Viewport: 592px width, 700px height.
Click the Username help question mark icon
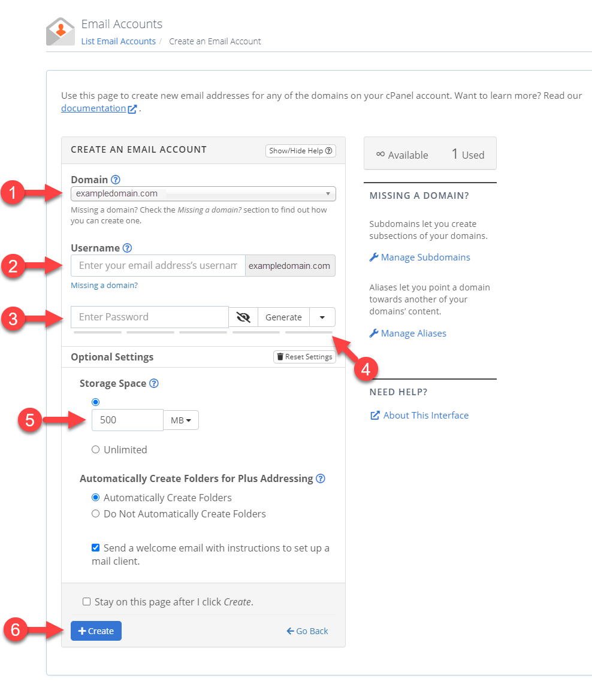point(126,247)
